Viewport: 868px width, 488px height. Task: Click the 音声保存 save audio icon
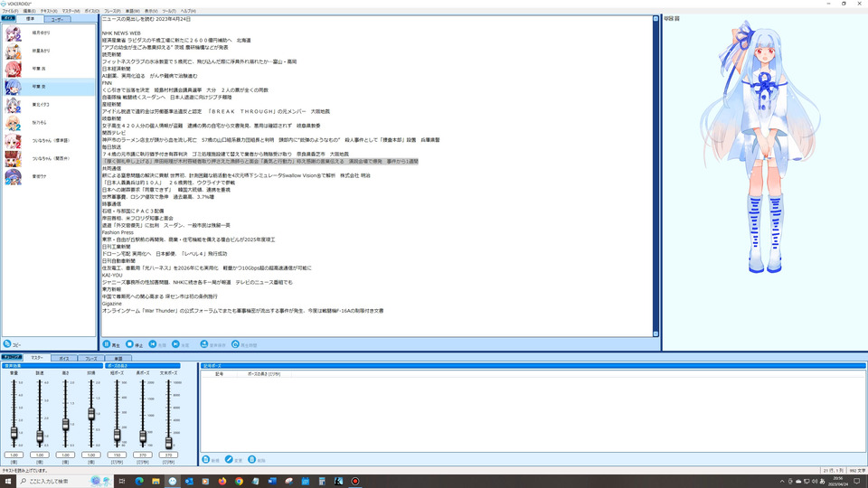coord(203,344)
